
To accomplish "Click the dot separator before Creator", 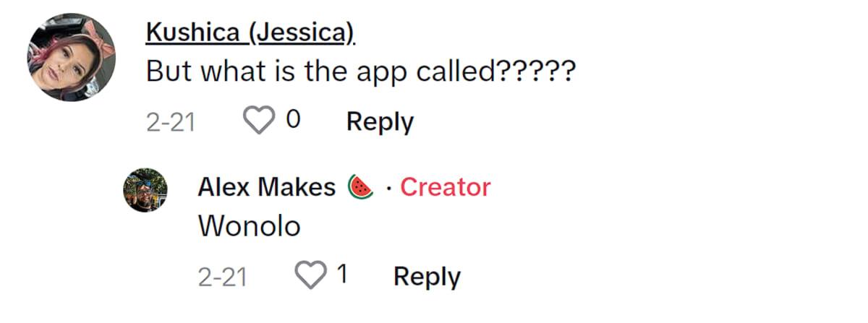I will 389,189.
